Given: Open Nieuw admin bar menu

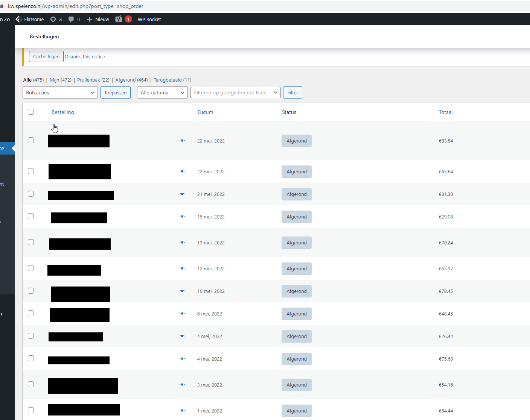Looking at the screenshot, I should [102, 19].
